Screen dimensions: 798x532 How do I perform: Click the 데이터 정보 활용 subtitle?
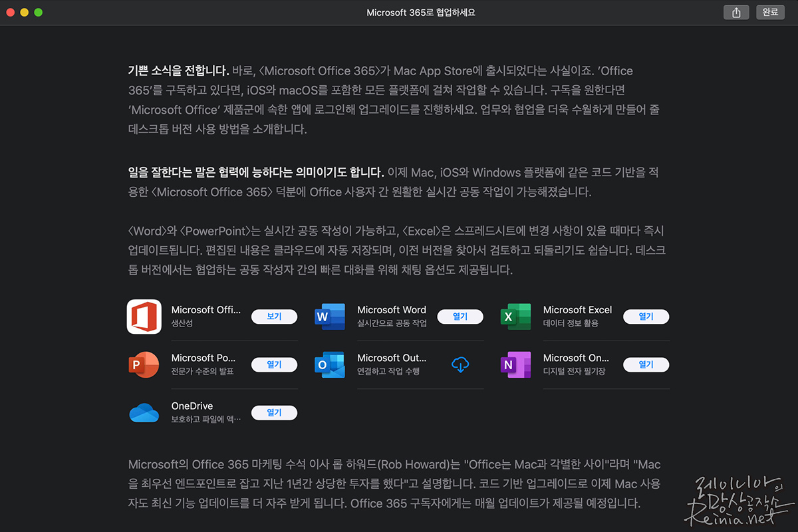[x=571, y=323]
